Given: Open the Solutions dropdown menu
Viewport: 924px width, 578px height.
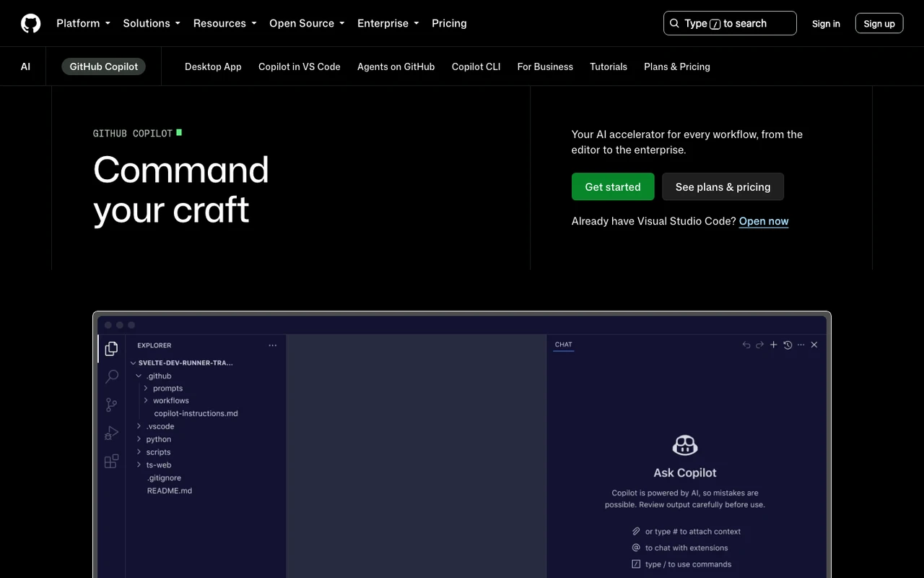Looking at the screenshot, I should click(x=152, y=23).
